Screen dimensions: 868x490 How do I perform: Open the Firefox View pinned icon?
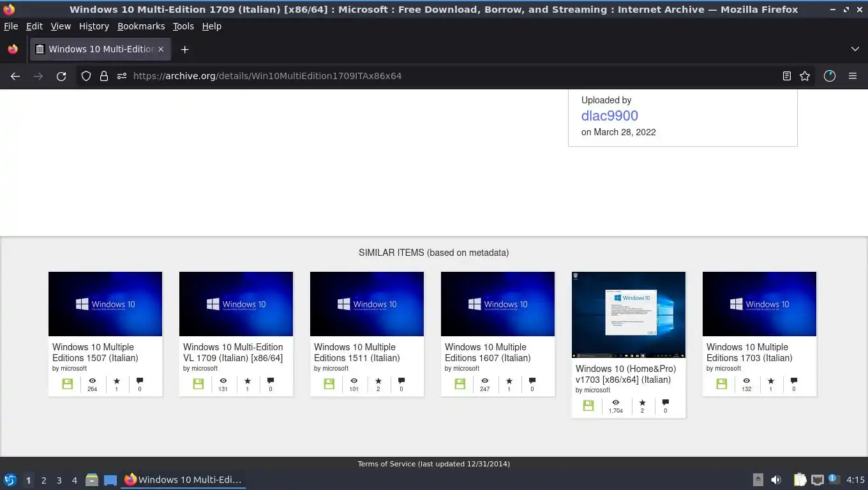13,49
